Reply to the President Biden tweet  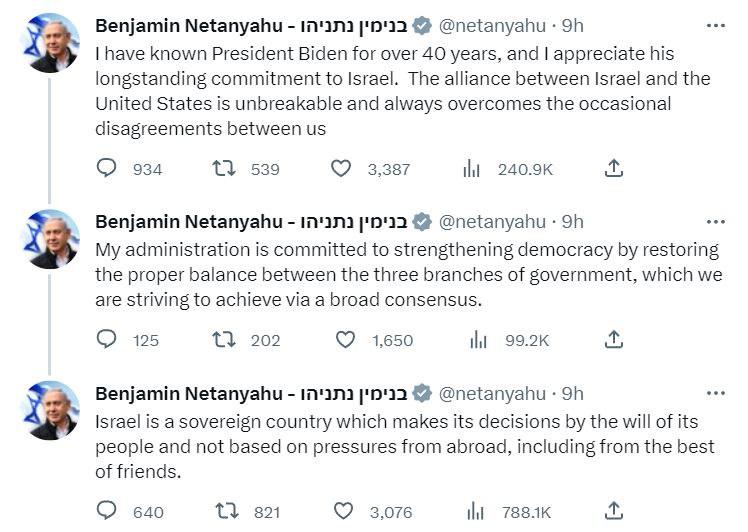click(107, 169)
